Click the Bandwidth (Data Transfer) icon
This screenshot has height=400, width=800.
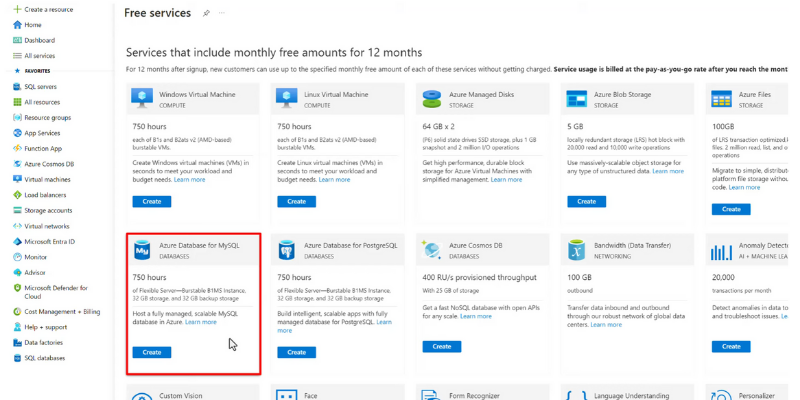tap(577, 250)
